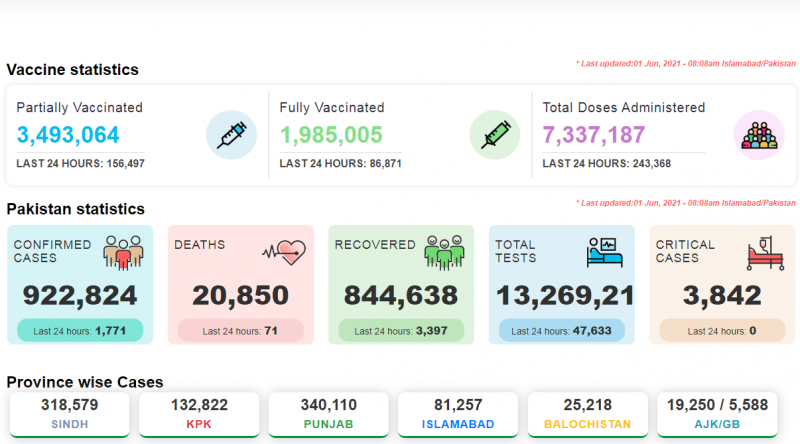The width and height of the screenshot is (800, 444).
Task: Click the Partially Vaccinated number 3,493,064
Action: pos(68,135)
